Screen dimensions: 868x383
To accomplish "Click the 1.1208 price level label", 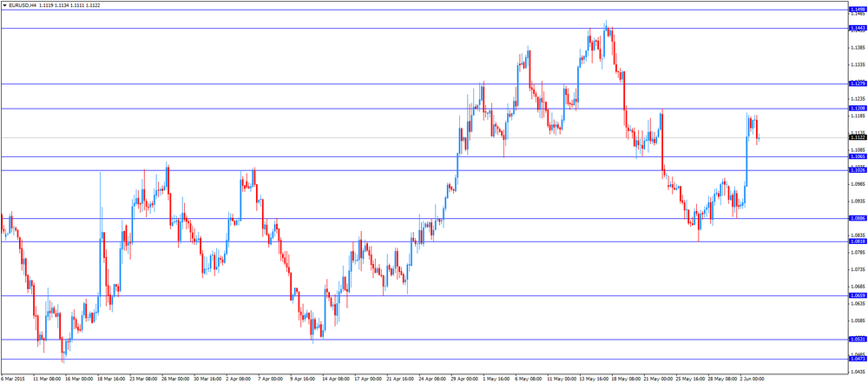I will point(857,109).
